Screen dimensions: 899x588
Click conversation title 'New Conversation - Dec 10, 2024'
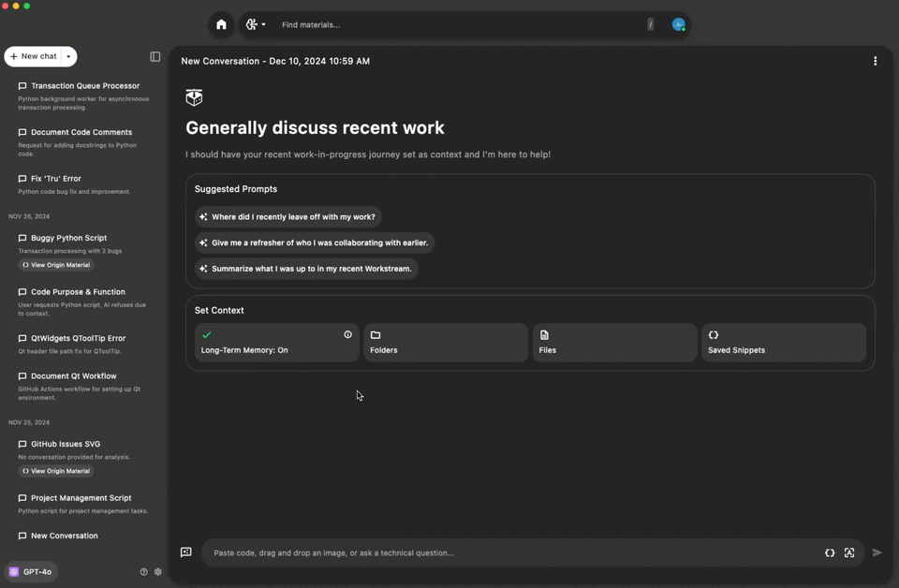275,61
